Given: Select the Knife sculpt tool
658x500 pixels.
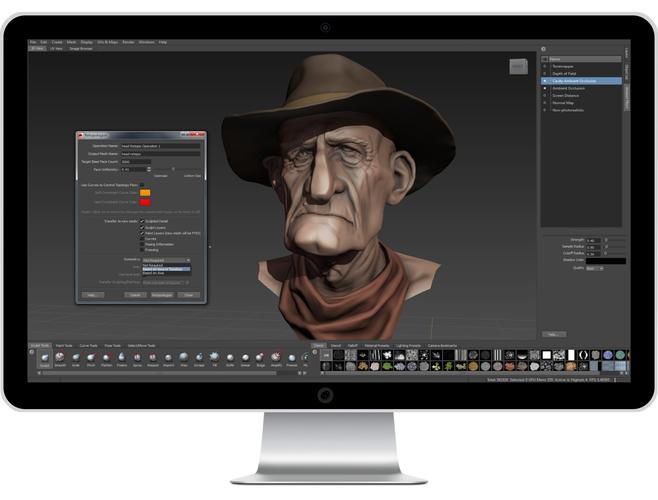Looking at the screenshot, I should [230, 358].
